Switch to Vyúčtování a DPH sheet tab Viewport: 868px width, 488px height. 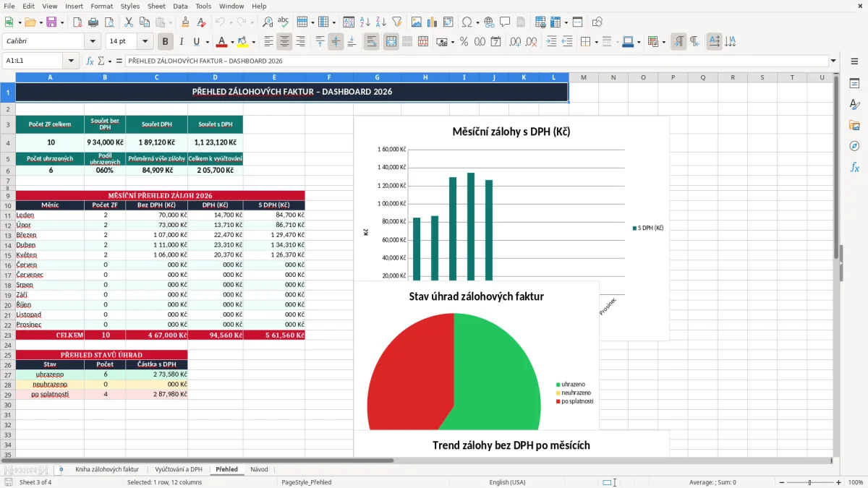(179, 469)
